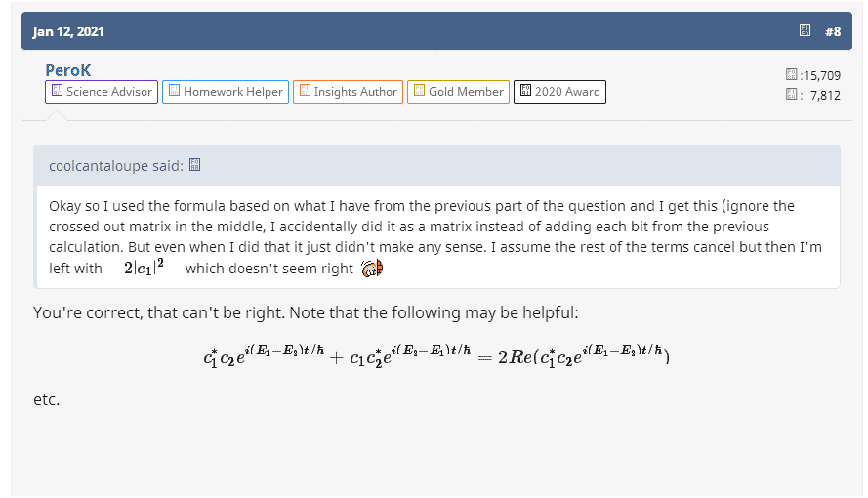Screen dimensions: 868x498
Task: Click the Science Advisor badge label
Action: [x=109, y=92]
